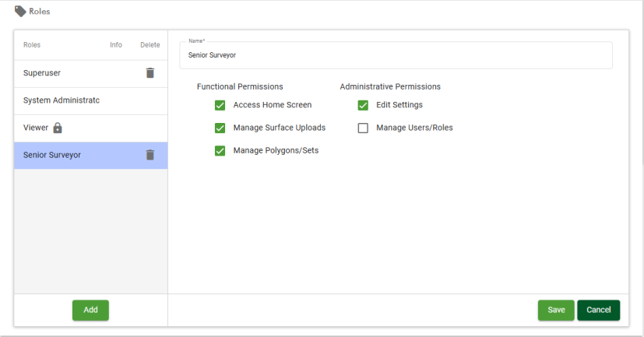Click the Info column header
Image resolution: width=644 pixels, height=337 pixels.
tap(116, 45)
